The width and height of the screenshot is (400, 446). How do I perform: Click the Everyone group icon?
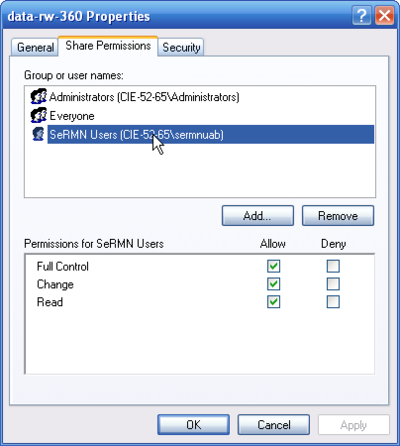point(39,115)
